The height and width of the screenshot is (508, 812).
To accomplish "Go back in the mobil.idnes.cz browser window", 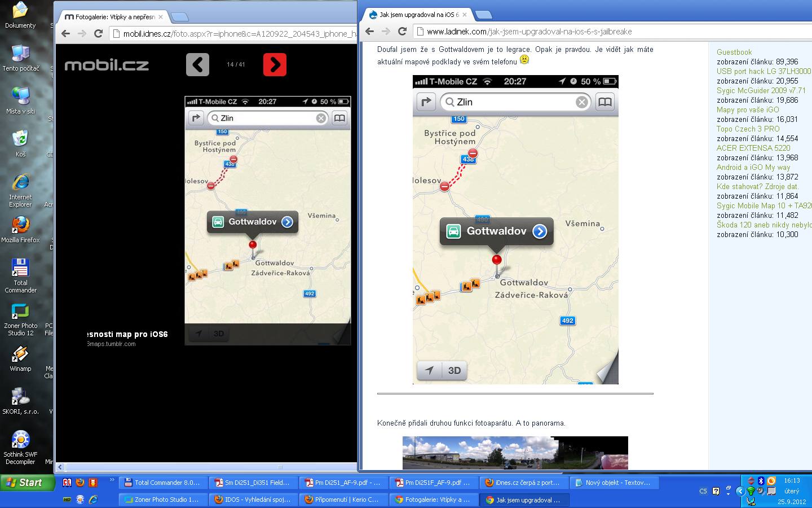I will [x=66, y=33].
